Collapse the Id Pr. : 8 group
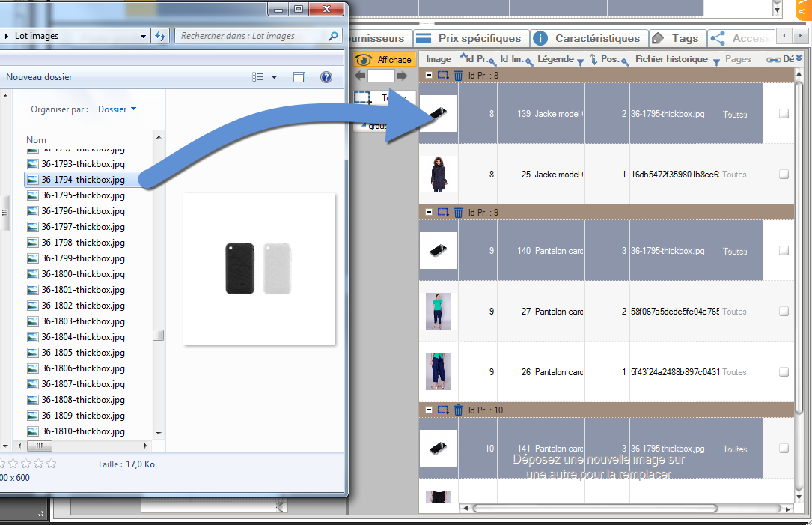Screen dimensions: 812x525 [429, 75]
